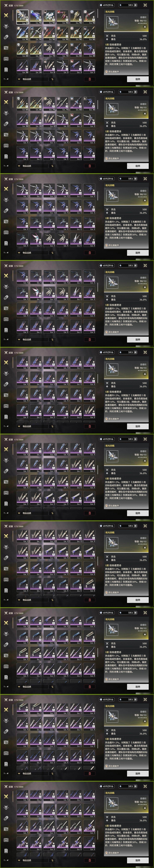The width and height of the screenshot is (154, 868).
Task: Select the square supplies category tab in topmost sidebar
Action: point(6,59)
